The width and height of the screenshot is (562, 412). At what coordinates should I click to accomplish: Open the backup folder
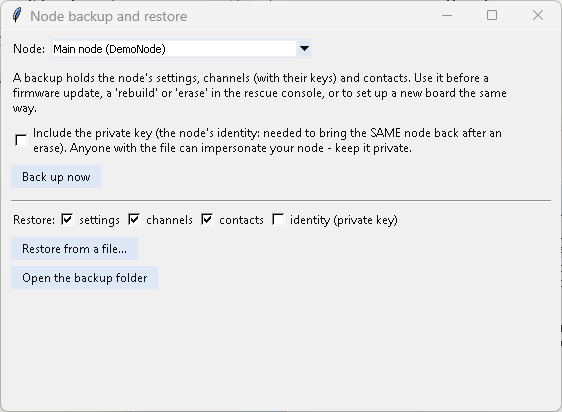coord(85,278)
